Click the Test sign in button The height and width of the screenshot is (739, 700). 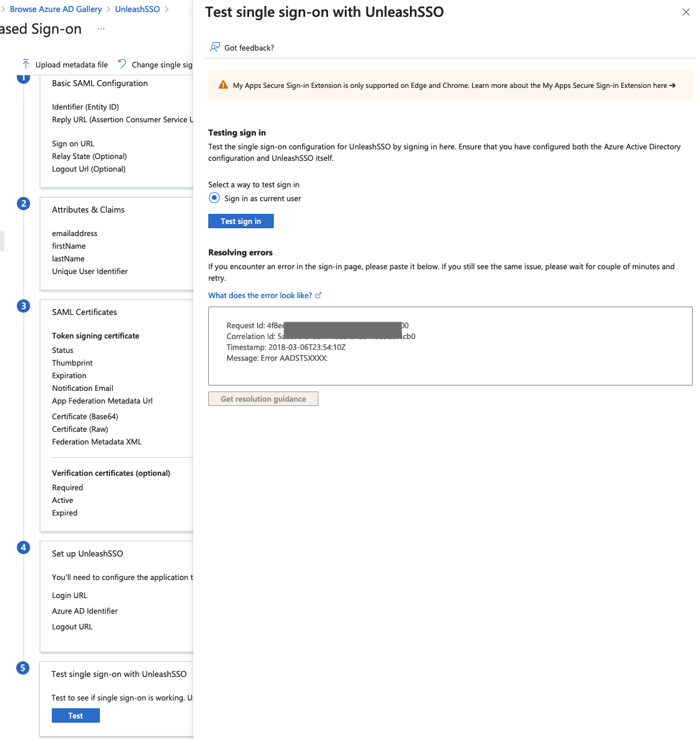(241, 221)
